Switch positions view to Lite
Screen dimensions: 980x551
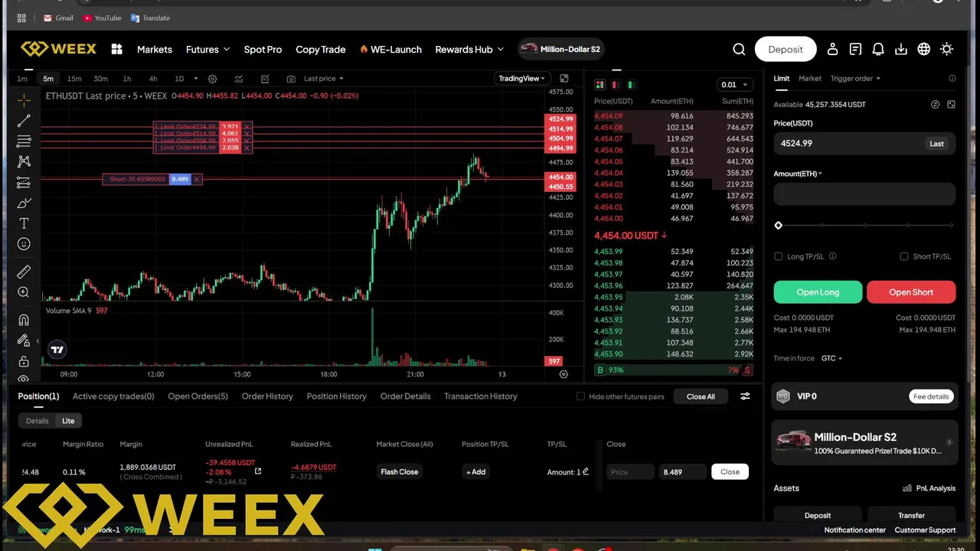[68, 421]
